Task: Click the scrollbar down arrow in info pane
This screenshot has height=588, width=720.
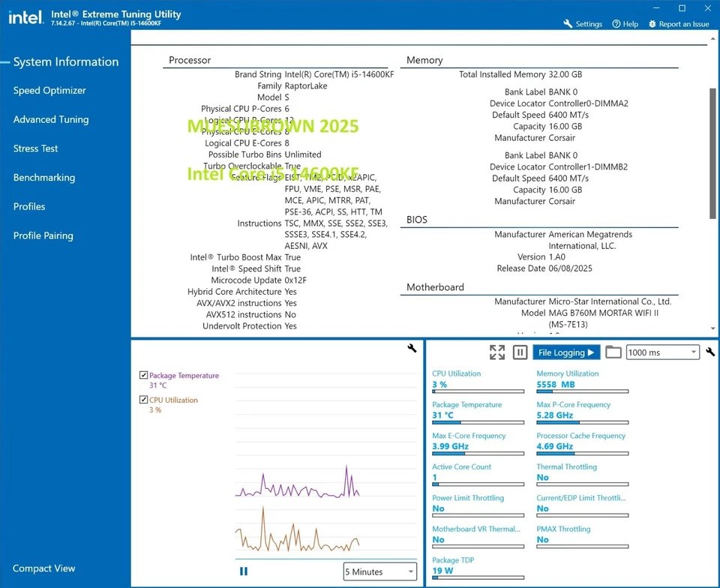Action: click(x=712, y=328)
